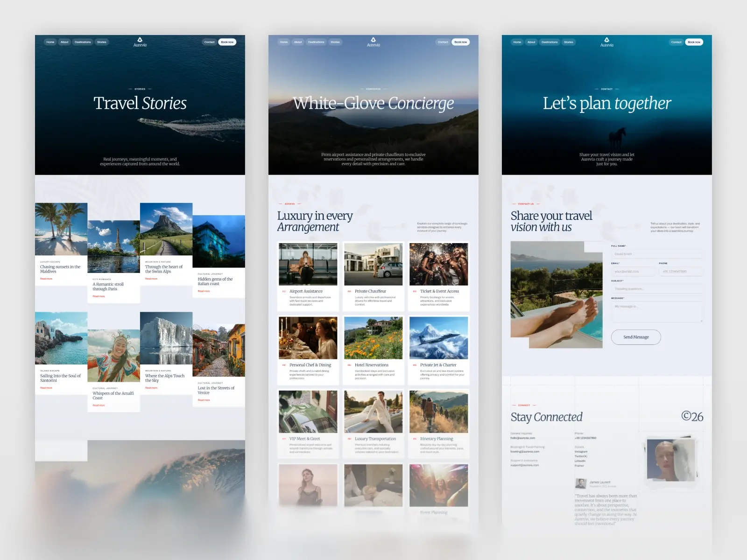Screen dimensions: 747x560
Task: Open the Twitter(X) social link
Action: (581, 456)
